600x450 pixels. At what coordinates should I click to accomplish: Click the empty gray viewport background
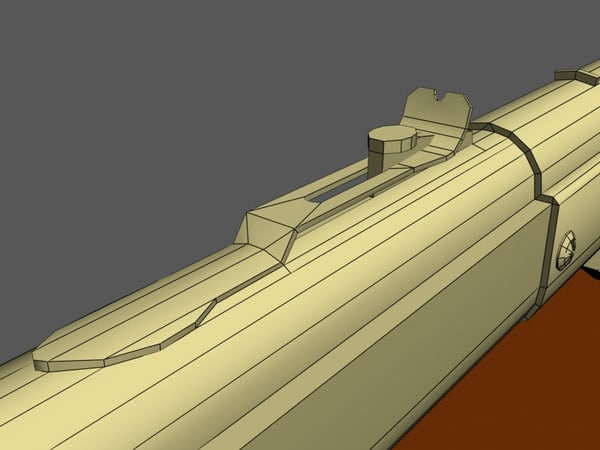150,120
